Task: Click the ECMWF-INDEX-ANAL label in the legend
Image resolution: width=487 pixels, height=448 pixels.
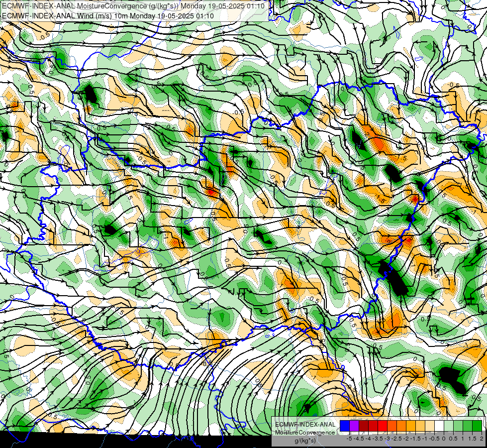Action: [305, 425]
